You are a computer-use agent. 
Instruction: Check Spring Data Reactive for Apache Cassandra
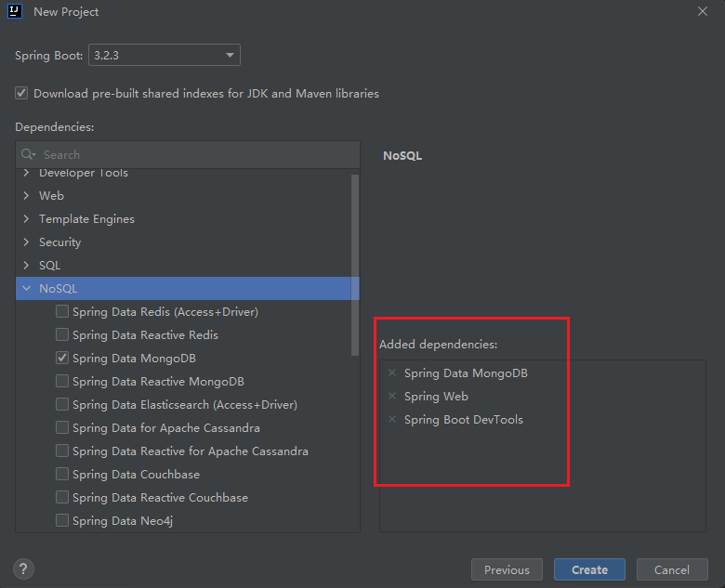[x=62, y=451]
